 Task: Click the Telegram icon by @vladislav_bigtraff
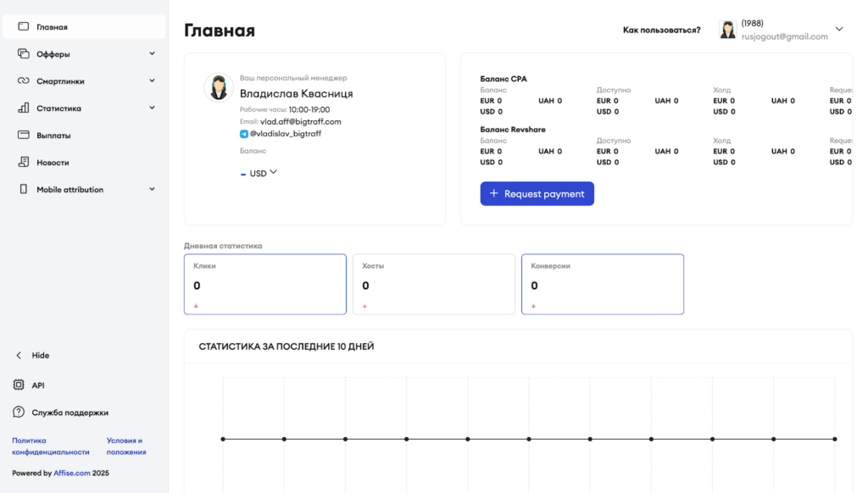pos(243,134)
